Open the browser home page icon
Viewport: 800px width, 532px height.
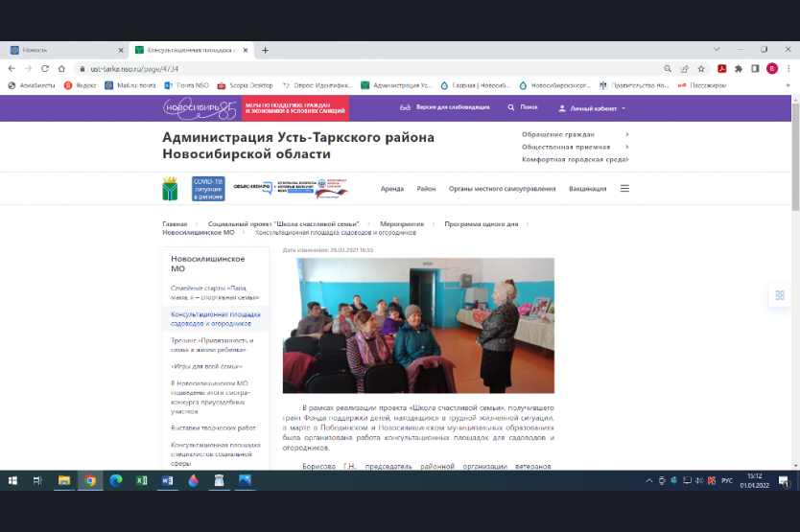tap(61, 68)
